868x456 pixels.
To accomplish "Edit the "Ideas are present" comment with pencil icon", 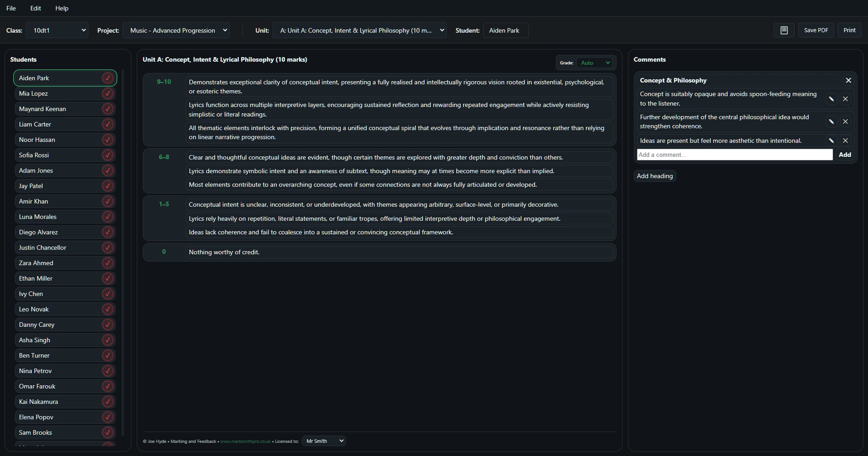I will [832, 141].
